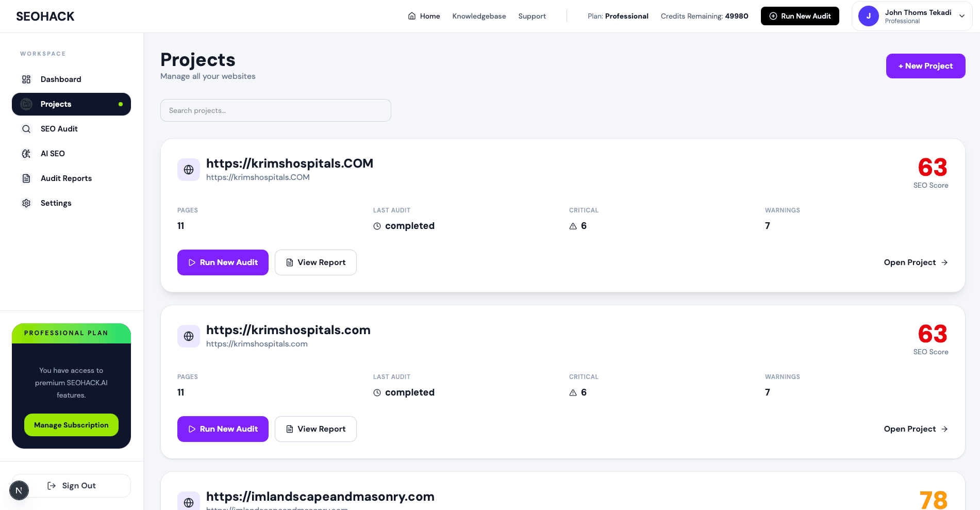The image size is (980, 510).
Task: Run New Audit for krimshospitals.com lowercase
Action: pyautogui.click(x=223, y=429)
